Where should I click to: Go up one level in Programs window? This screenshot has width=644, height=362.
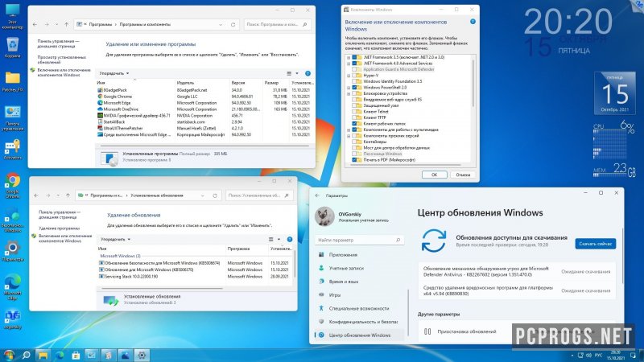click(67, 25)
